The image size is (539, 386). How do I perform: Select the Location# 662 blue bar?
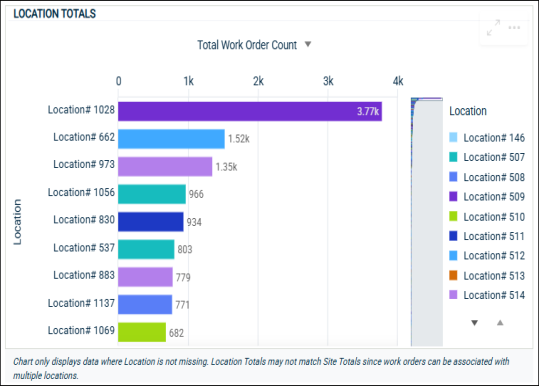171,139
